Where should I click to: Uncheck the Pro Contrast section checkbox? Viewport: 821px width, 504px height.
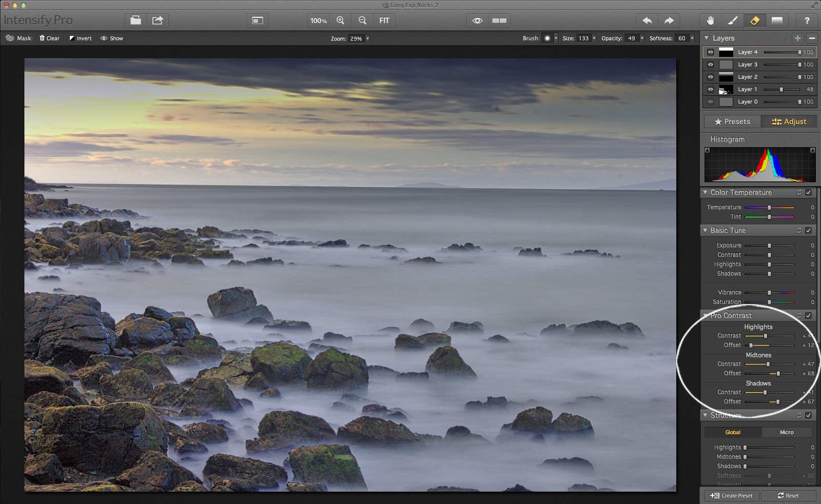tap(808, 315)
